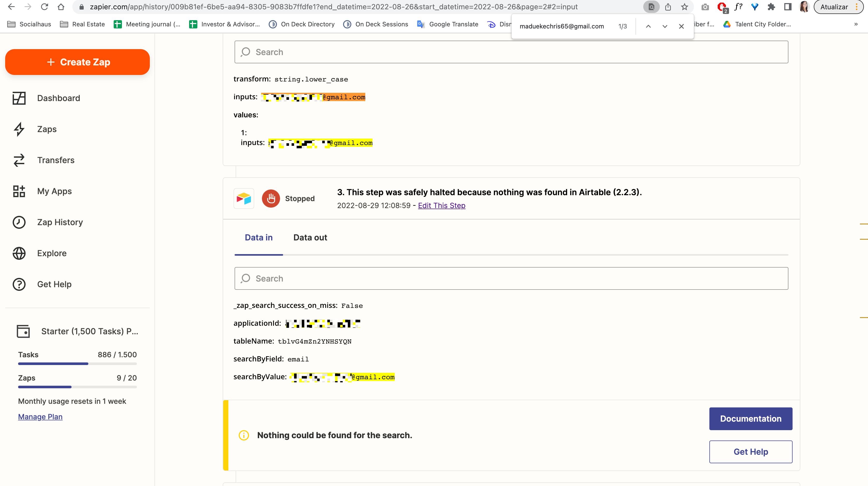
Task: Open the On Deck Directory bookmark
Action: [301, 24]
